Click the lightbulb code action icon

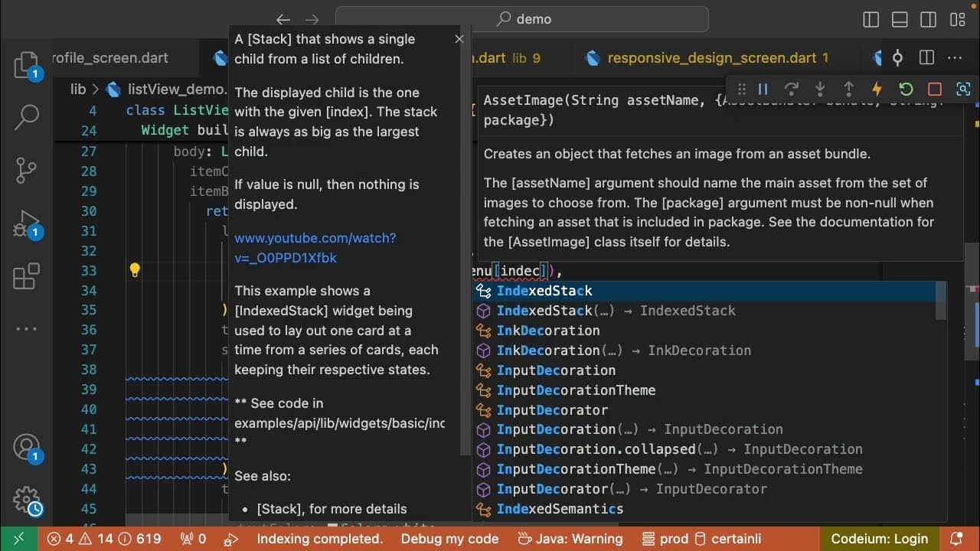click(x=135, y=270)
